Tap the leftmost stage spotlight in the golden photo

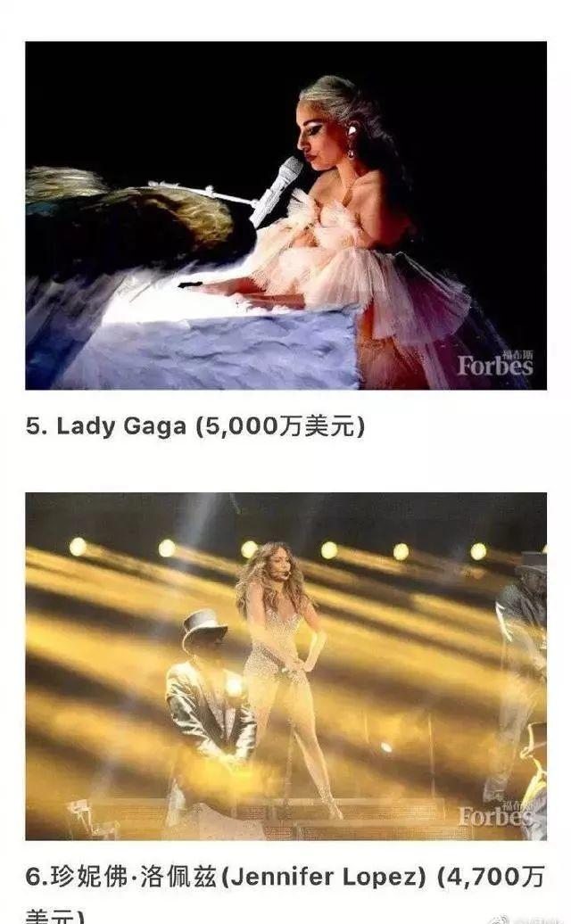point(78,547)
